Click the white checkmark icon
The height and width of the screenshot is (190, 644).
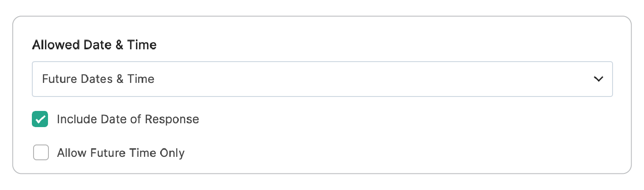coord(40,119)
